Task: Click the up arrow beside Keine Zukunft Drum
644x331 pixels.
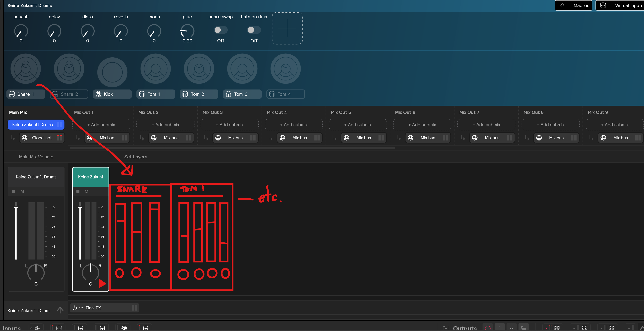Action: pos(60,310)
